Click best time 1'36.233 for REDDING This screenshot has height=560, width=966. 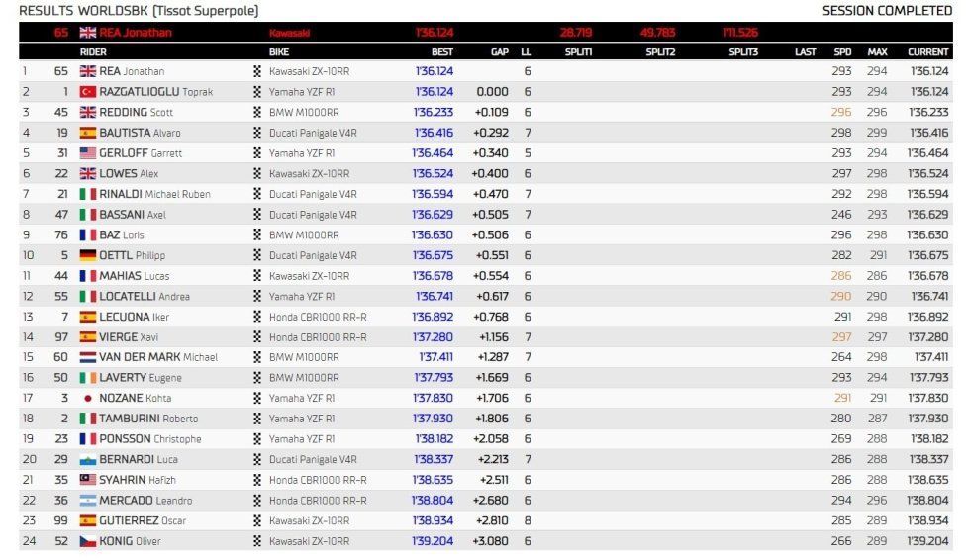coord(434,112)
